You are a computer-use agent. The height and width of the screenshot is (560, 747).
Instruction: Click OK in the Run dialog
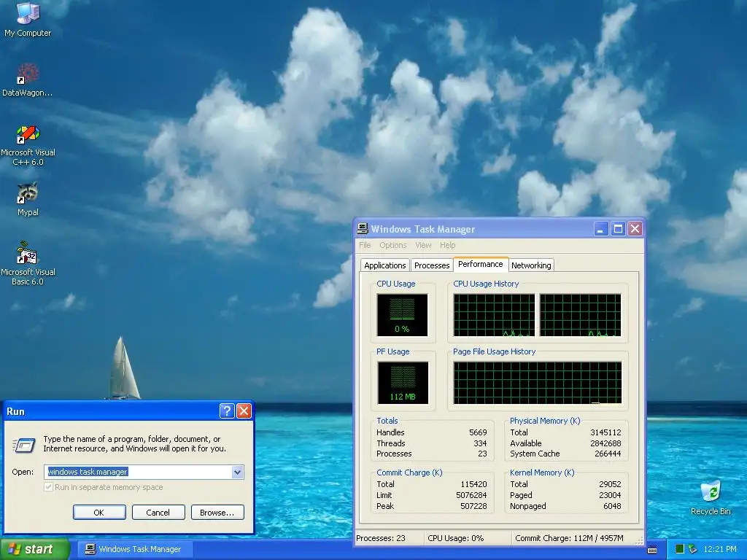99,513
